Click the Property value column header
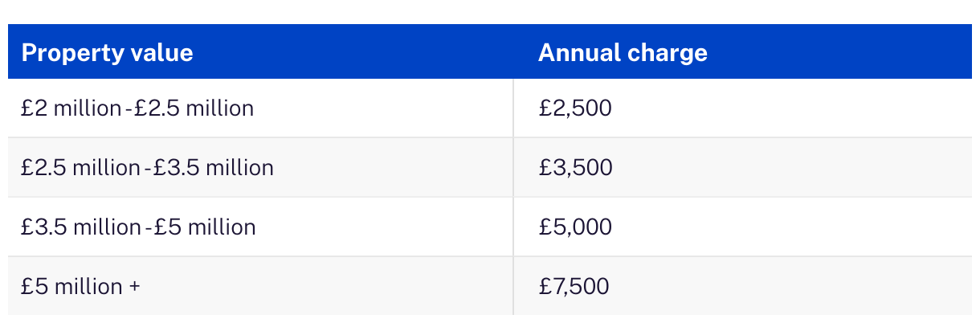This screenshot has height=323, width=980. click(107, 53)
